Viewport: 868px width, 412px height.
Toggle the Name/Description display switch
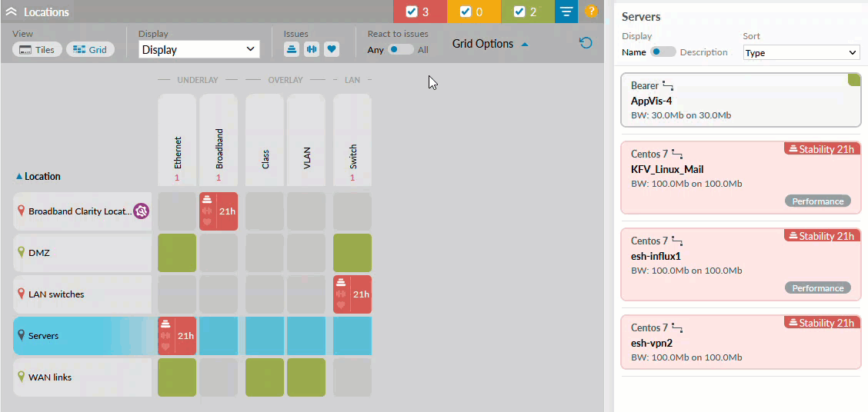pyautogui.click(x=663, y=52)
